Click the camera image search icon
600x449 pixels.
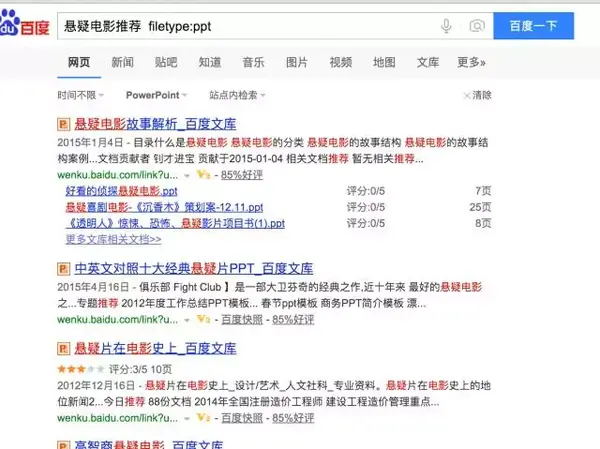(477, 26)
